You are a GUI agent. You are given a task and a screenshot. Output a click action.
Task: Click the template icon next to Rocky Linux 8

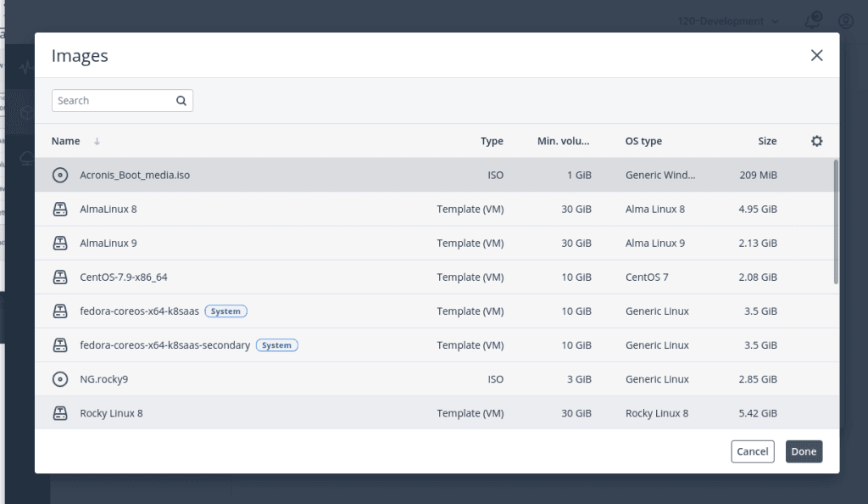(x=60, y=413)
